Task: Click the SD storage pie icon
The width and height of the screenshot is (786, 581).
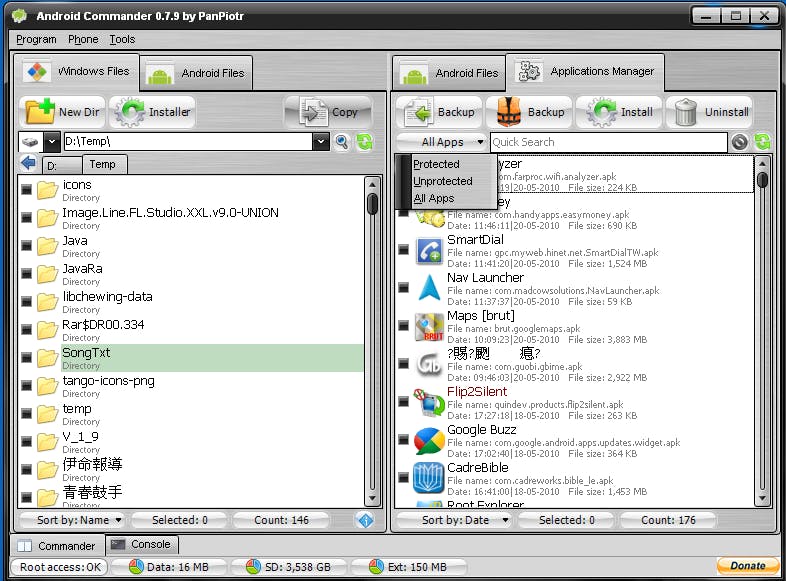Action: [x=254, y=566]
